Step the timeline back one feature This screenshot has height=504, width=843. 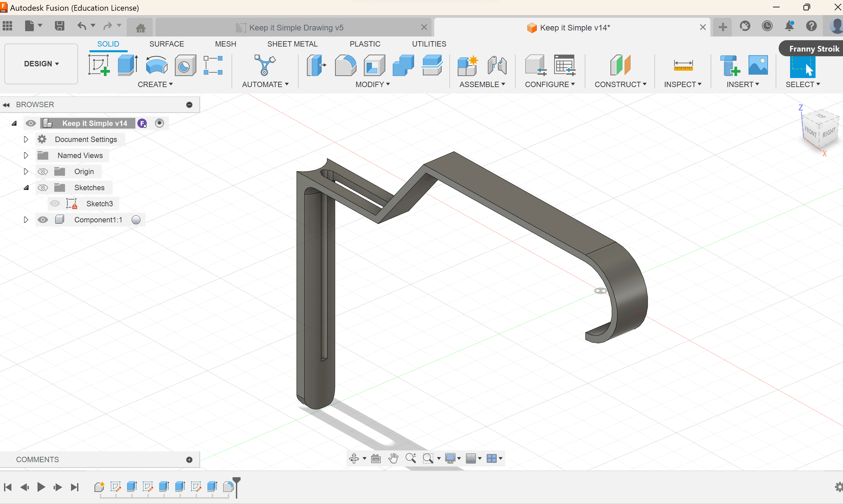(24, 487)
